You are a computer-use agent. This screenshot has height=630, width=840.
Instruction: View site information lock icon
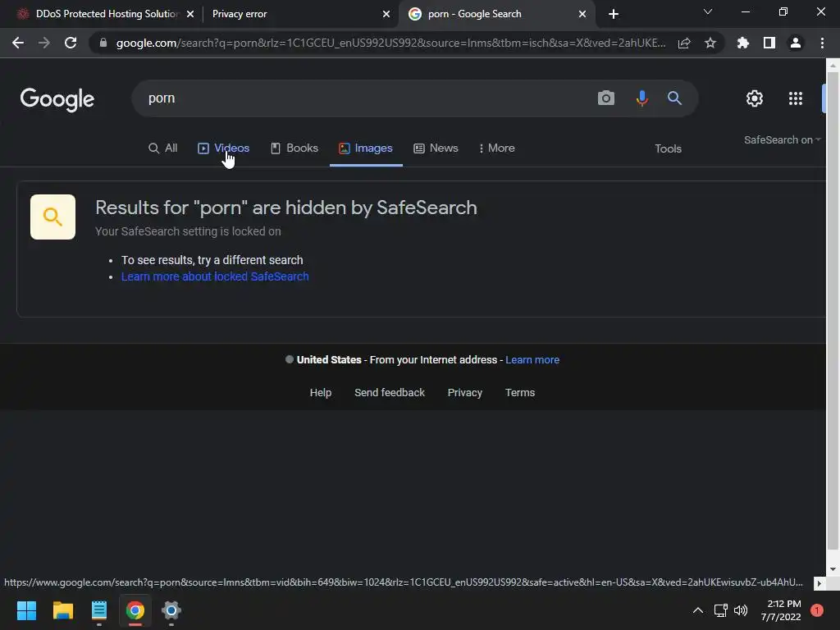(103, 43)
